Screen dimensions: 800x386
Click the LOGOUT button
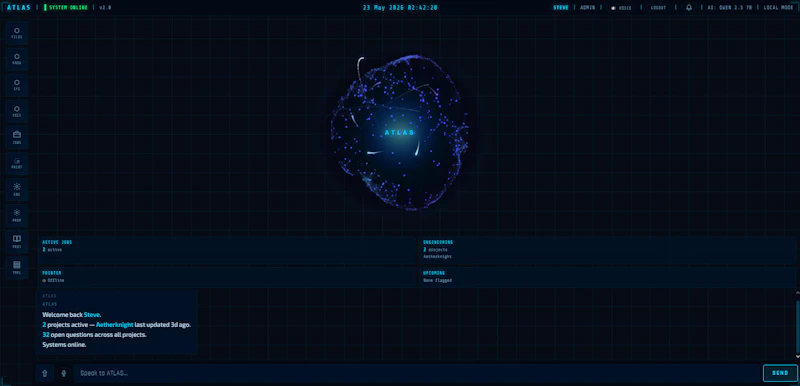[658, 8]
